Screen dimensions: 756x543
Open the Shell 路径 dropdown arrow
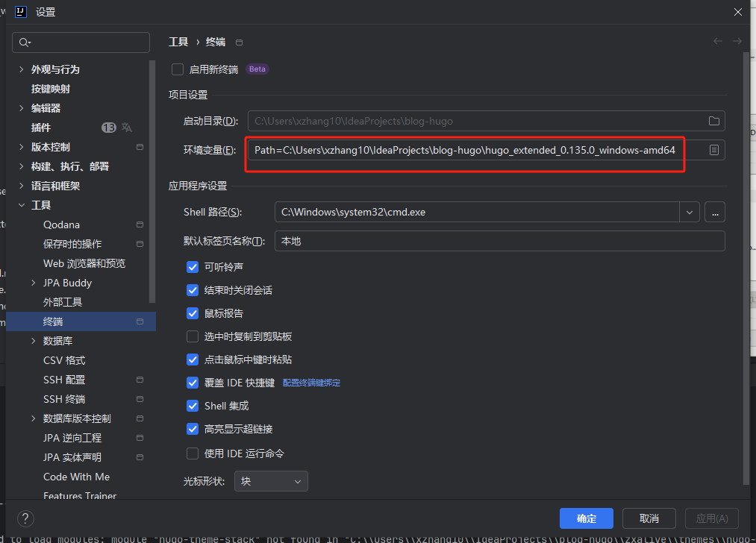click(690, 212)
